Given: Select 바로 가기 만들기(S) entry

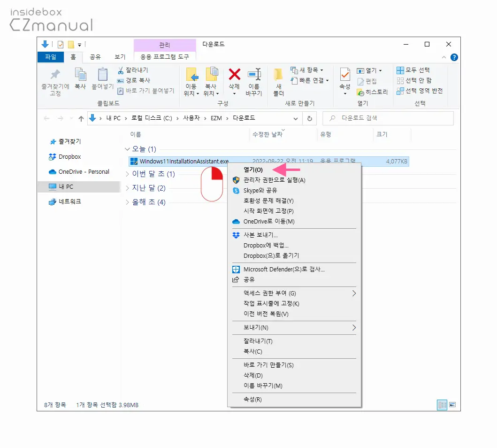Looking at the screenshot, I should pyautogui.click(x=294, y=365).
